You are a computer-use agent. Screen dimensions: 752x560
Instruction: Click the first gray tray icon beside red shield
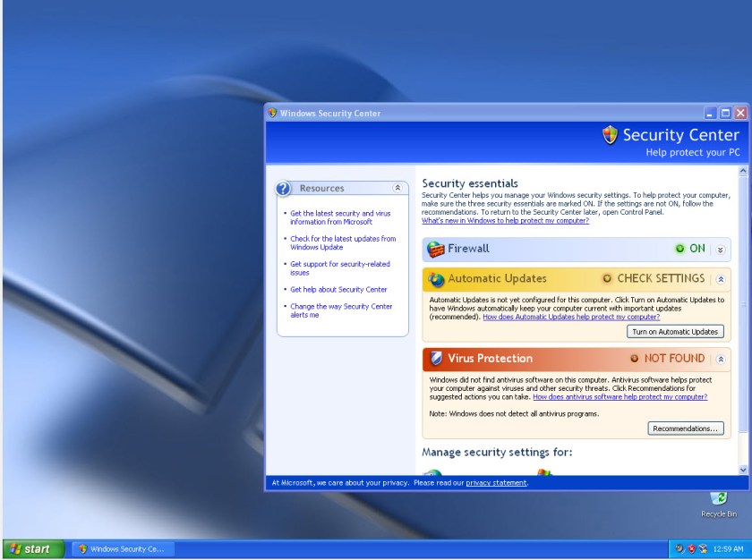pos(679,549)
